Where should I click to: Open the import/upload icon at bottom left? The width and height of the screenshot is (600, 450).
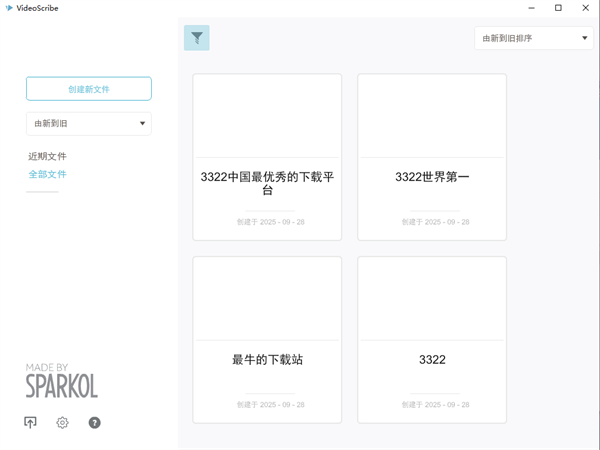(x=30, y=422)
